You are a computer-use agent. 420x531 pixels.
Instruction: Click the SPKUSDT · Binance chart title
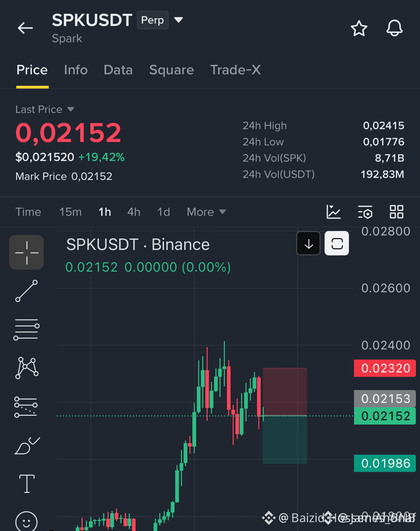pyautogui.click(x=138, y=245)
